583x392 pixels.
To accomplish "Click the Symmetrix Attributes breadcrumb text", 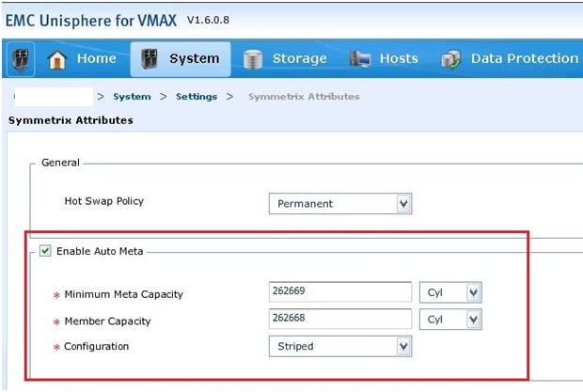I will pyautogui.click(x=304, y=96).
